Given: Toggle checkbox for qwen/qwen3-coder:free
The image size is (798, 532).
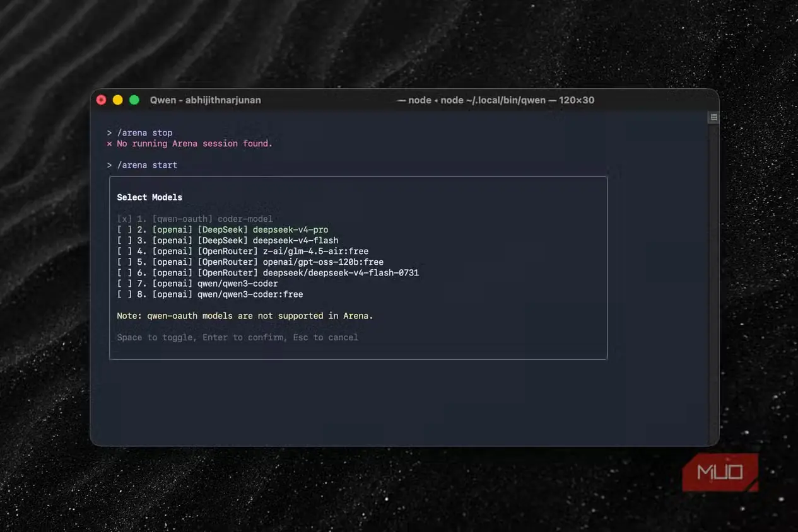Looking at the screenshot, I should tap(124, 294).
